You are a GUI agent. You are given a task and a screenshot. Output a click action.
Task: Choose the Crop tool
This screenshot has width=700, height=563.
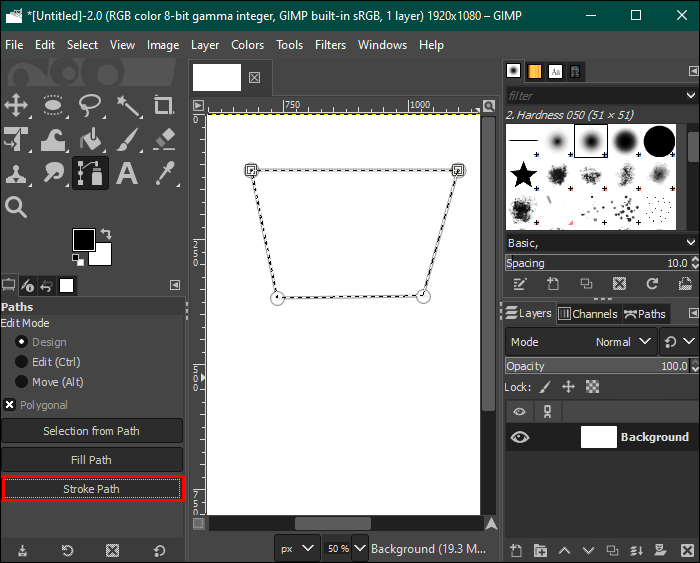pos(165,104)
